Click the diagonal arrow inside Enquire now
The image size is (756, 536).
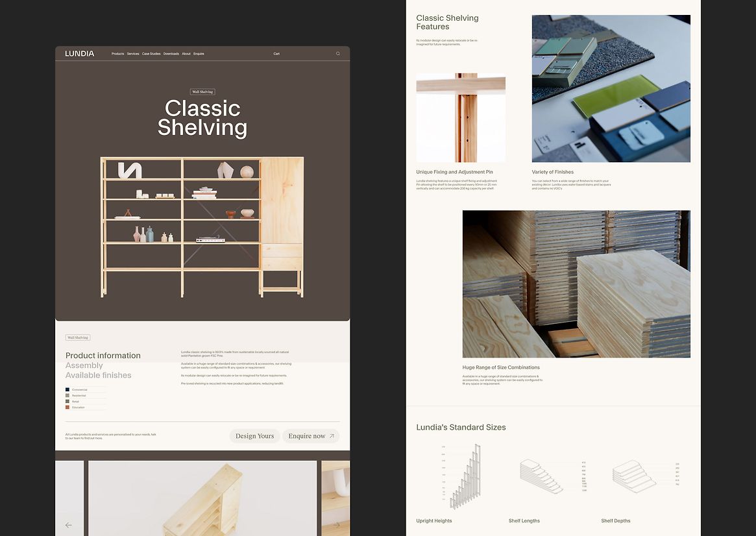(332, 436)
